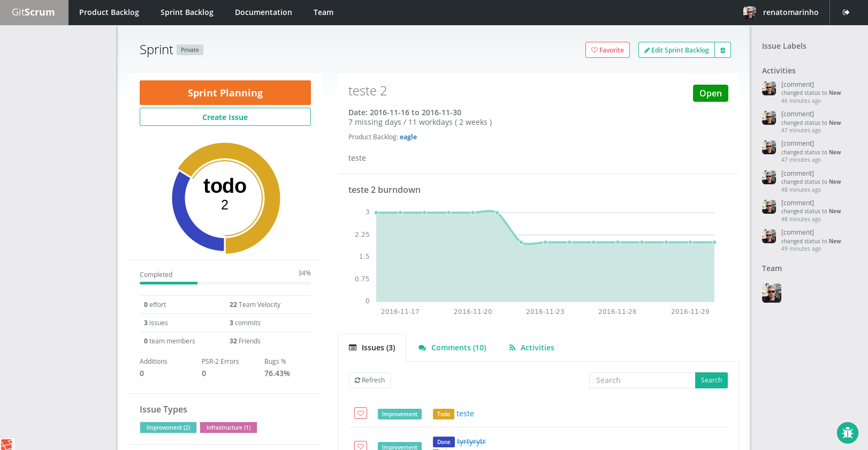Open Sprint Planning
Image resolution: width=868 pixels, height=450 pixels.
coord(225,93)
